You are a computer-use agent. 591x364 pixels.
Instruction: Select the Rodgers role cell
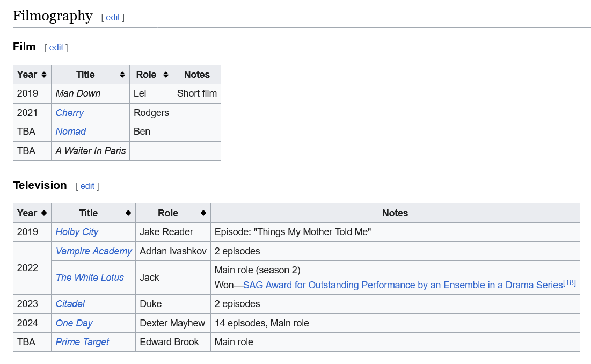[x=151, y=113]
